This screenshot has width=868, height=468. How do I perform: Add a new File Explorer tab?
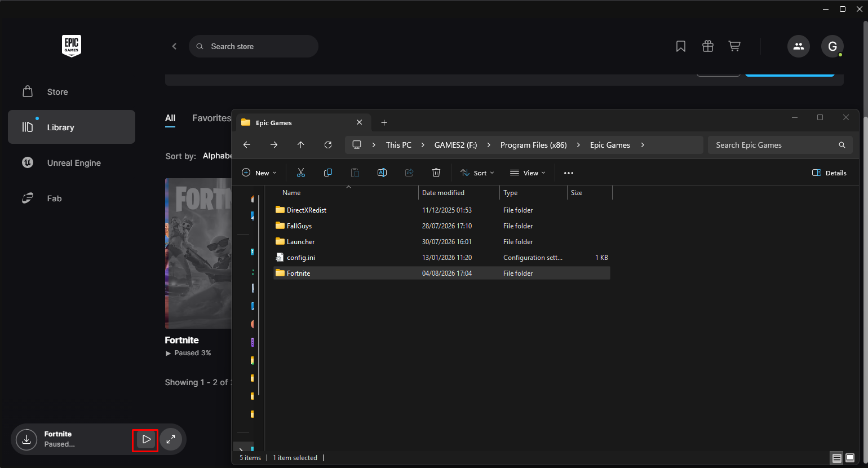[x=384, y=122]
